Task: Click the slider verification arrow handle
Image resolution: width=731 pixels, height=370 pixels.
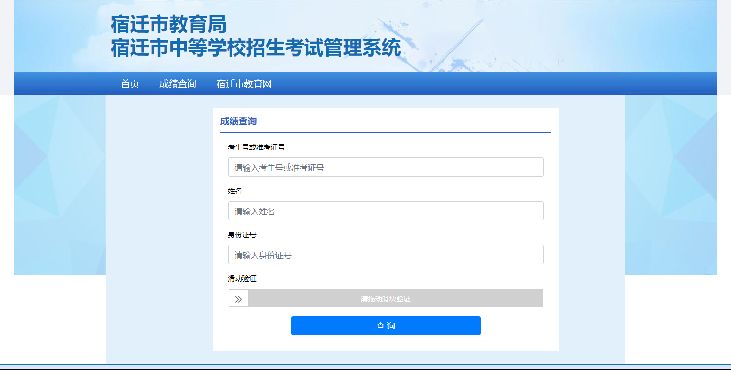Action: click(x=238, y=299)
